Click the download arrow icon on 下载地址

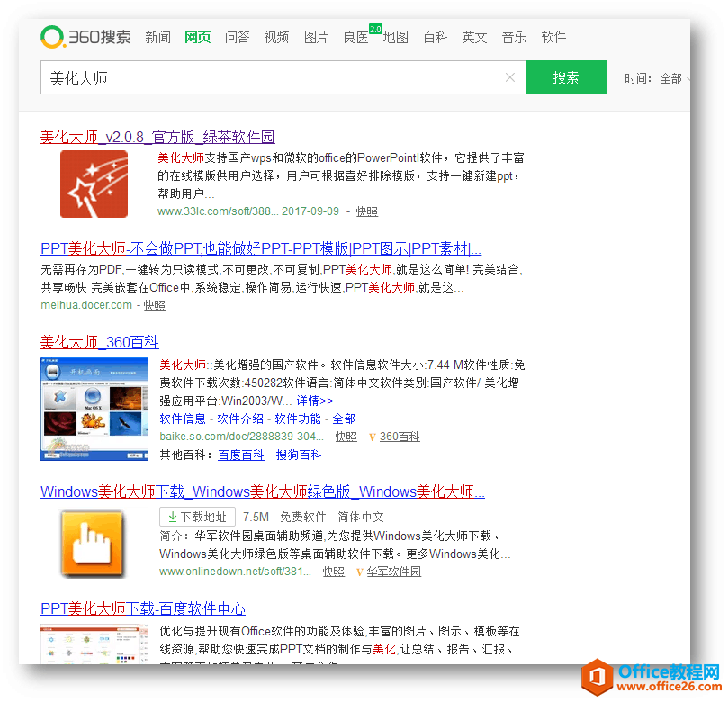[175, 517]
